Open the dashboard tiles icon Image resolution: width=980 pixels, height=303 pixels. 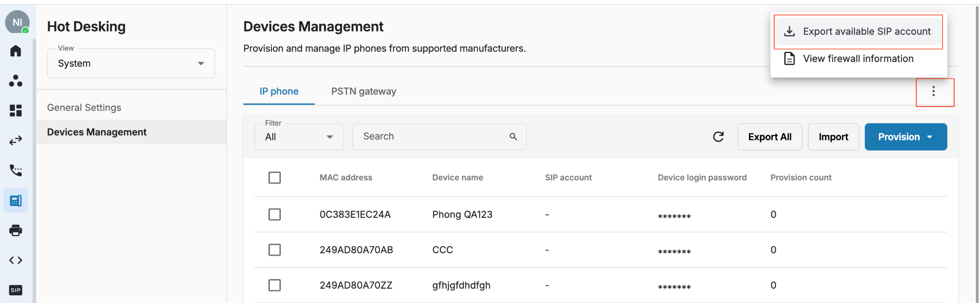tap(16, 110)
